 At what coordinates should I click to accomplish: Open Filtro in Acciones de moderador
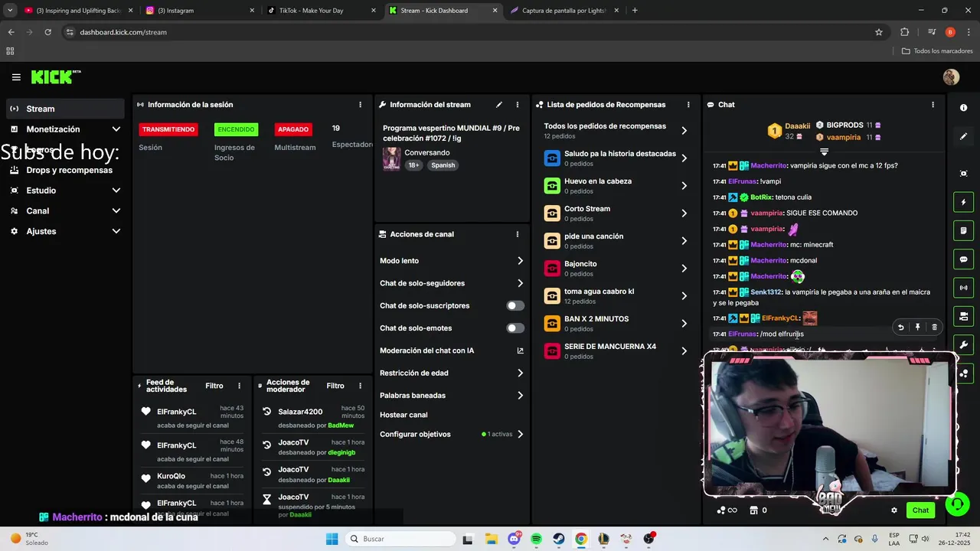[x=335, y=386]
